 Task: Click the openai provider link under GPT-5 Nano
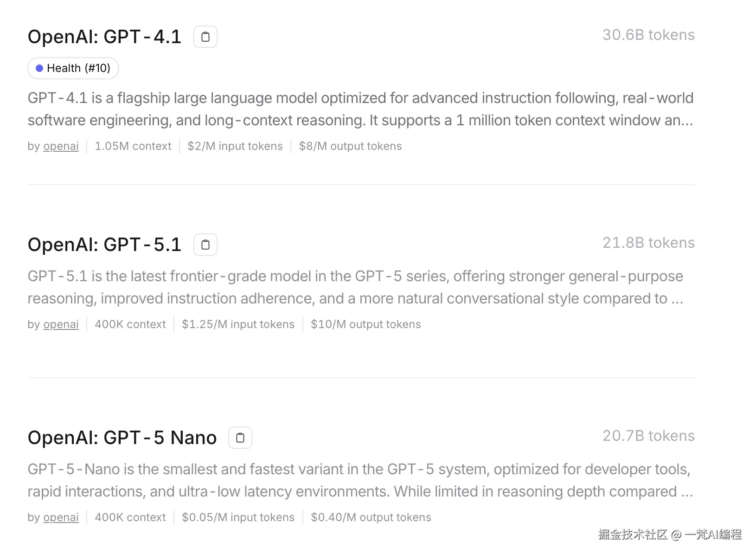pos(61,517)
